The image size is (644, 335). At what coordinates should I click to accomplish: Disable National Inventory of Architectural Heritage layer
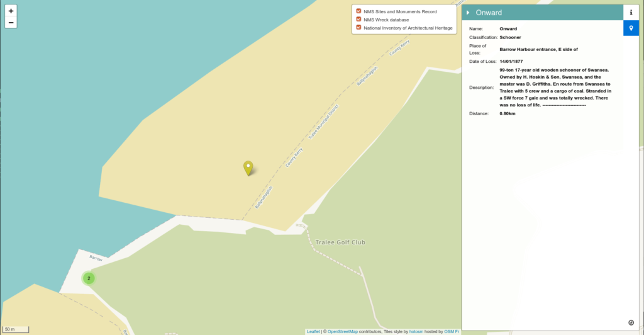point(358,28)
